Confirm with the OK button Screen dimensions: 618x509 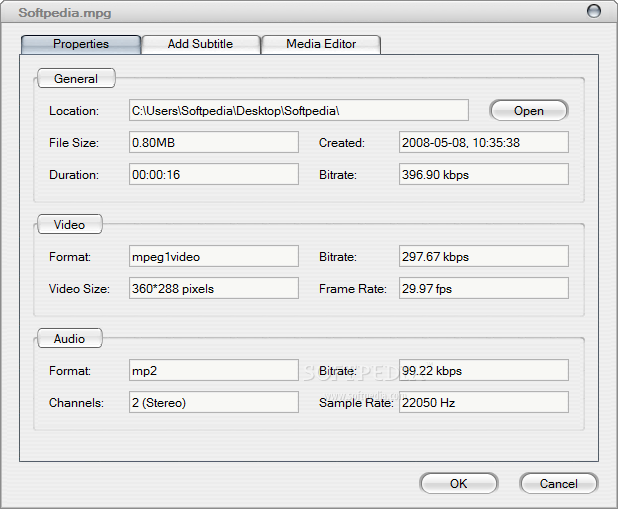coord(459,483)
